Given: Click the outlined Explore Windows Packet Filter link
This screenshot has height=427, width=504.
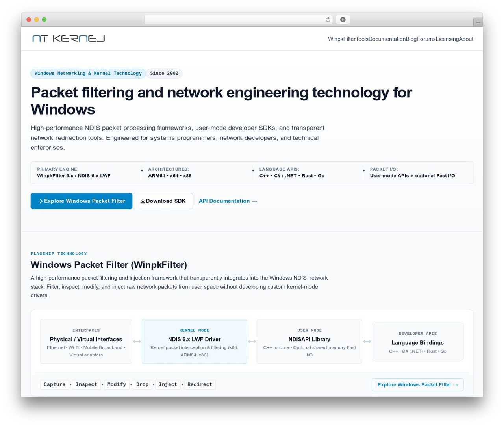Looking at the screenshot, I should click(417, 385).
